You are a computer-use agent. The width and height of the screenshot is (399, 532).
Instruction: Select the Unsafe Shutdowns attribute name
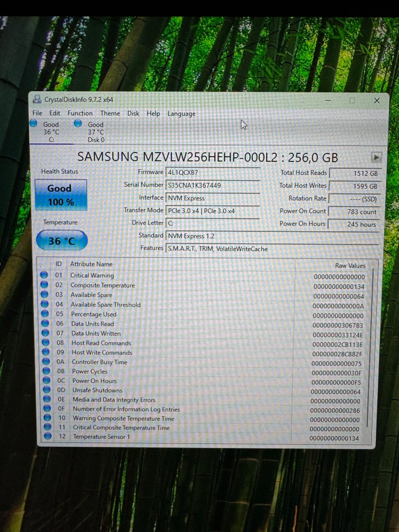(98, 390)
